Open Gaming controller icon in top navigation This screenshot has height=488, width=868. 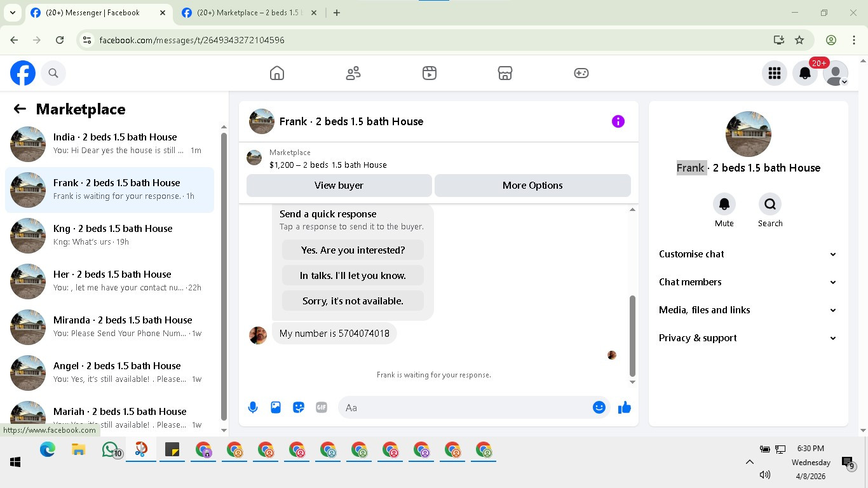click(581, 73)
